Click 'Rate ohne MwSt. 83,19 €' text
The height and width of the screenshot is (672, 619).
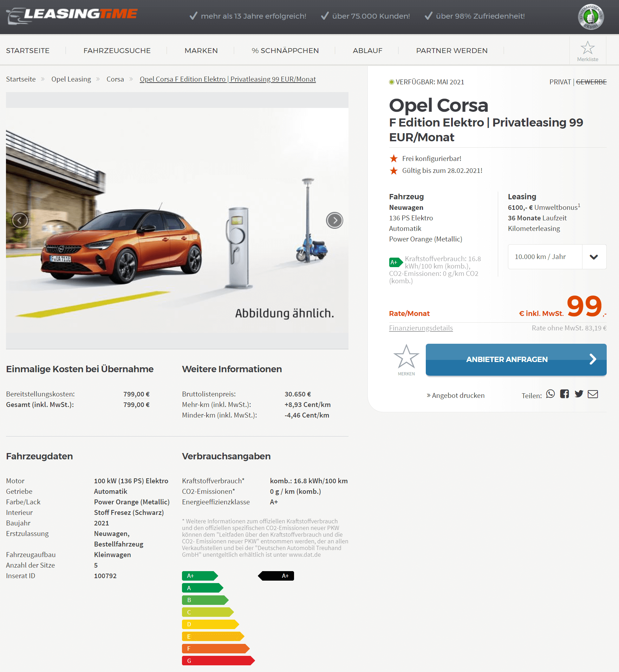click(x=569, y=328)
